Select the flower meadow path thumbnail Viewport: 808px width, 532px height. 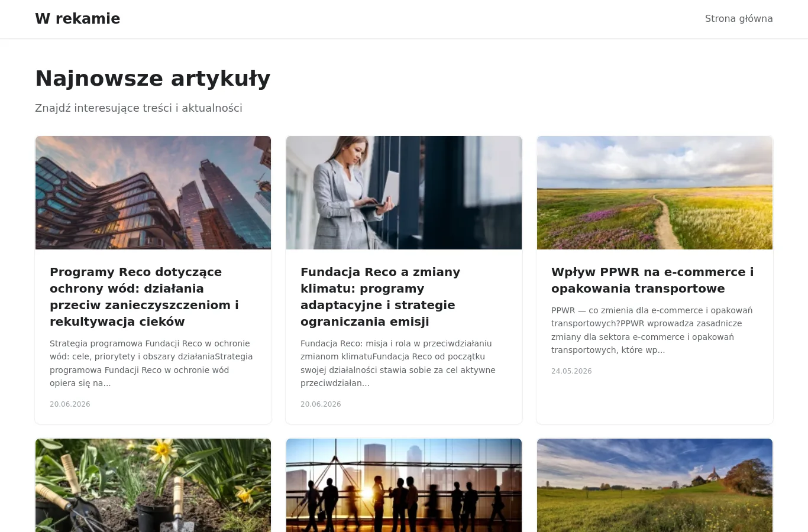(x=655, y=193)
